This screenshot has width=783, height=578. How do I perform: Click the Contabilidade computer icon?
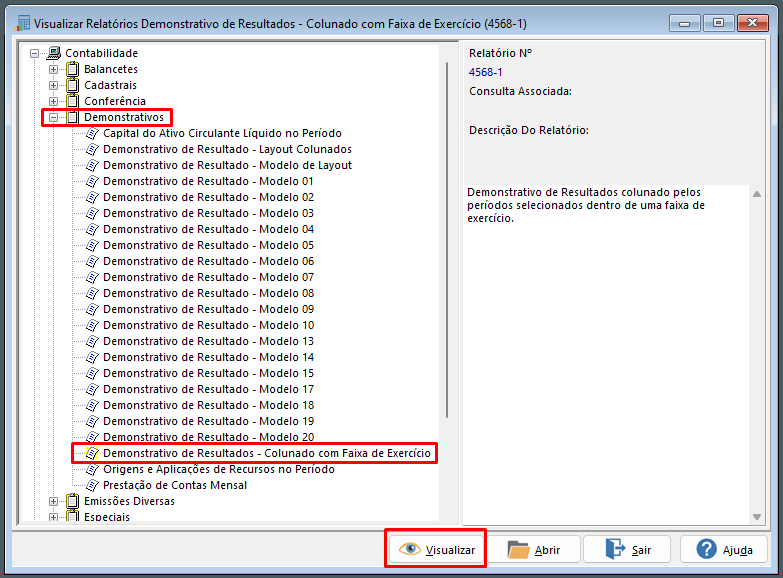(x=53, y=53)
